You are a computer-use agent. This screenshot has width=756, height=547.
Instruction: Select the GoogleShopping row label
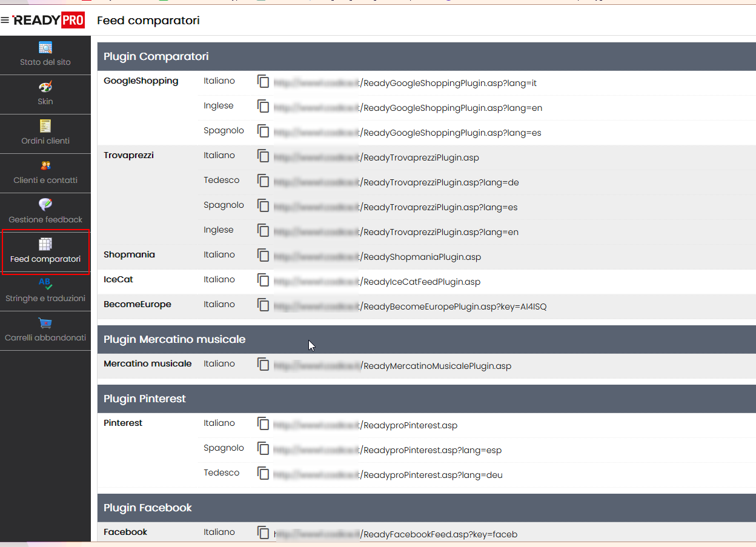coord(141,81)
